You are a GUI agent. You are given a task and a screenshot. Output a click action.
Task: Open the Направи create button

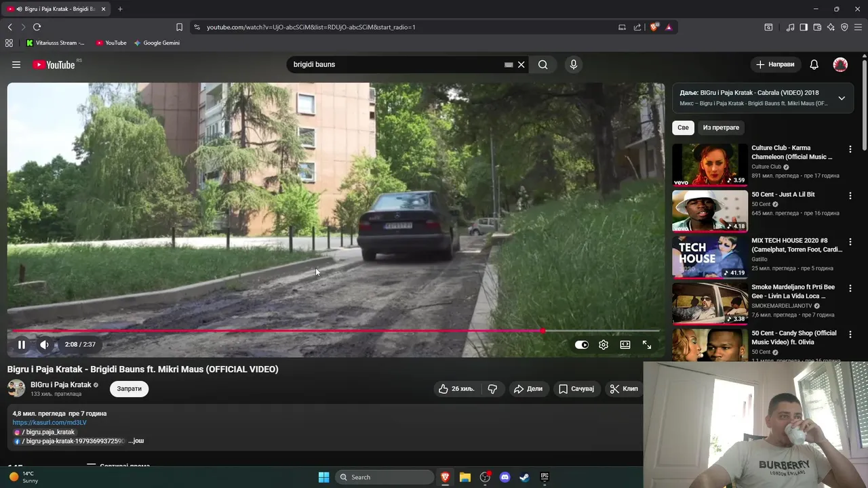point(775,64)
